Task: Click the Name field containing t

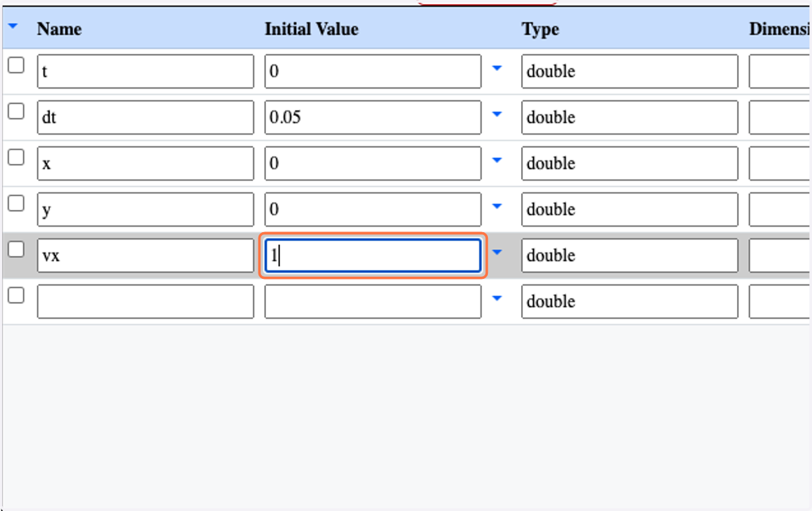Action: click(x=145, y=71)
